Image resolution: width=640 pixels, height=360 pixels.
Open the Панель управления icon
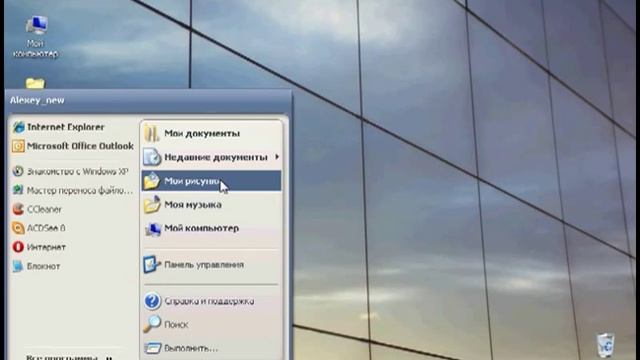click(x=151, y=264)
